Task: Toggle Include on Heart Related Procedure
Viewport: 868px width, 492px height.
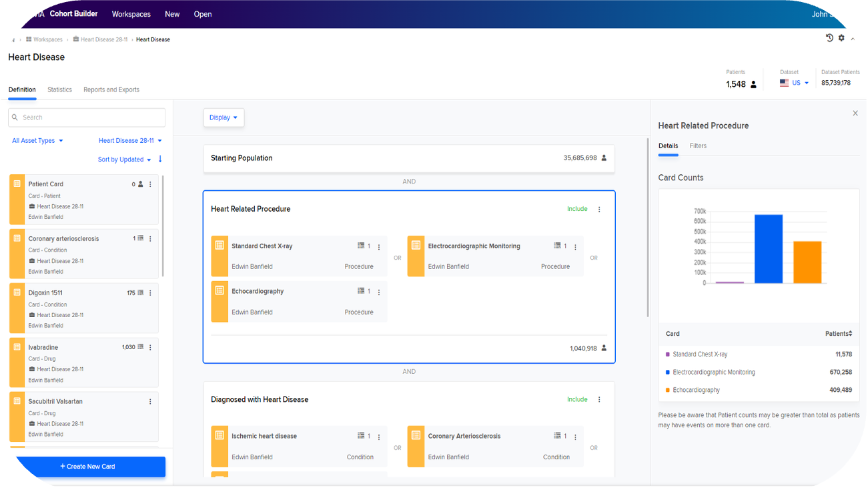Action: (x=577, y=209)
